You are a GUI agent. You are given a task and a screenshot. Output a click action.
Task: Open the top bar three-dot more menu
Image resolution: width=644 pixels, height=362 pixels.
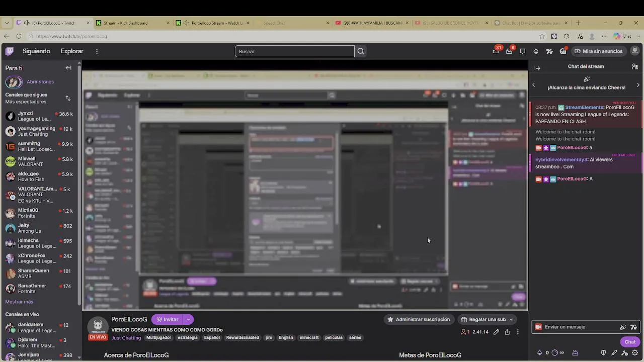pos(97,51)
